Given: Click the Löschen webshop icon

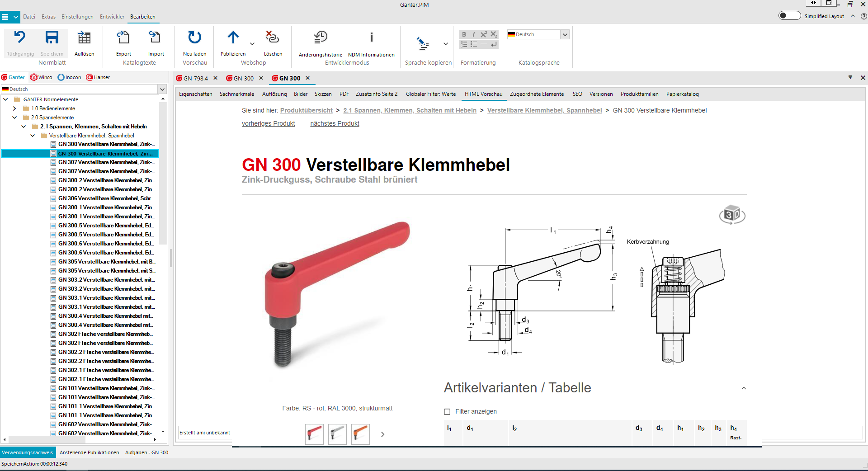Looking at the screenshot, I should 273,38.
